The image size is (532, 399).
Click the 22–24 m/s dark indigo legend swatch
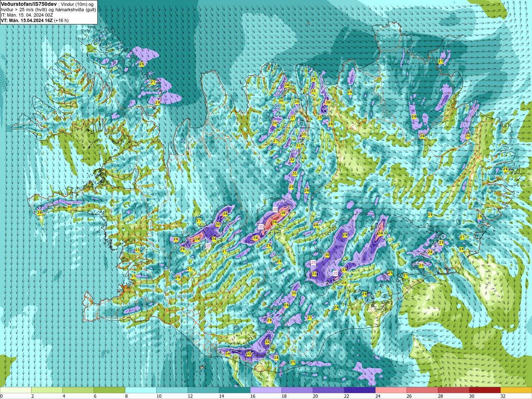tap(360, 390)
